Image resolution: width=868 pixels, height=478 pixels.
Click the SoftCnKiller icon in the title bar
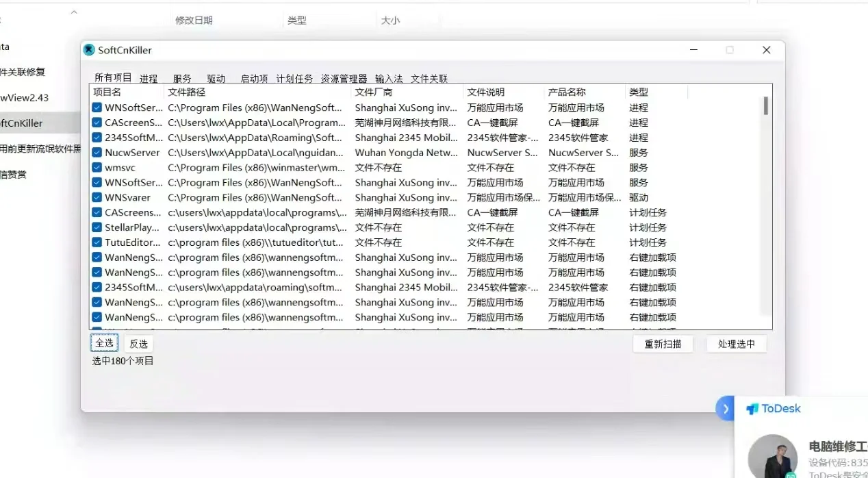click(89, 49)
